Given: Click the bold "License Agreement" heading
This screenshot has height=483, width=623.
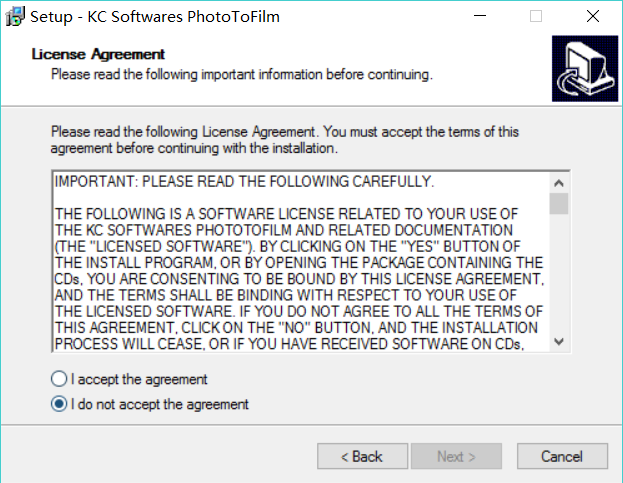Looking at the screenshot, I should [98, 54].
